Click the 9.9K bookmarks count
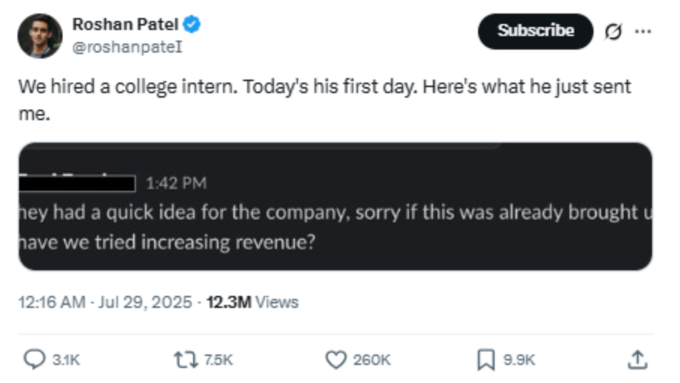The image size is (680, 383). point(519,360)
